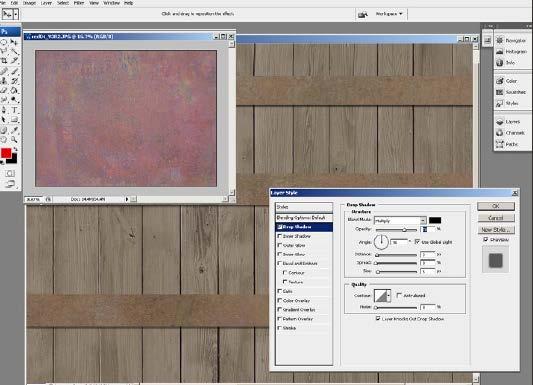Open status bar arrow in red document window

coord(127,199)
